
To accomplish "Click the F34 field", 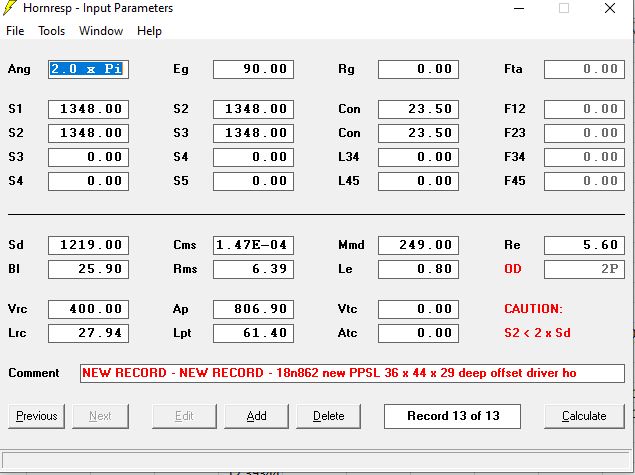I will click(x=584, y=157).
